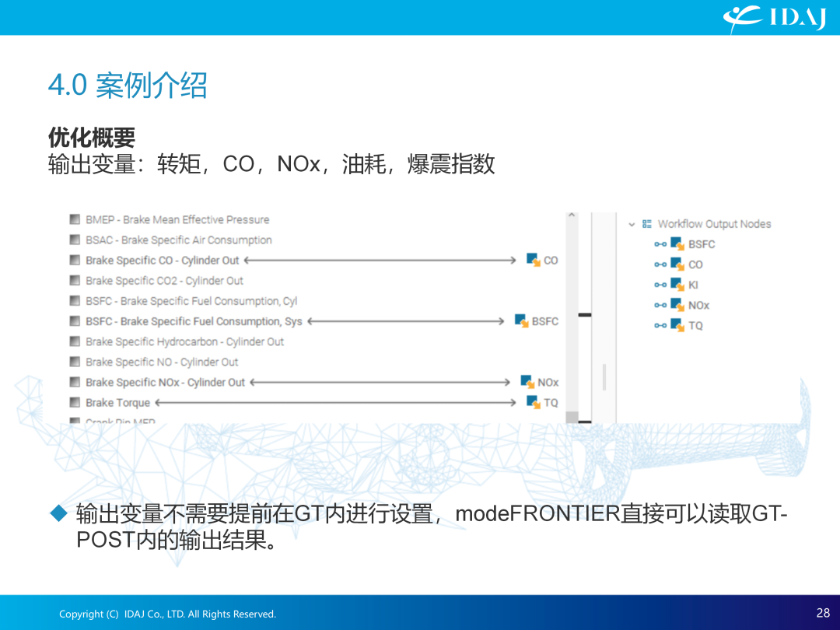
Task: Select the 'BSAC - Brake Specific Air Consumption' label
Action: coord(179,240)
